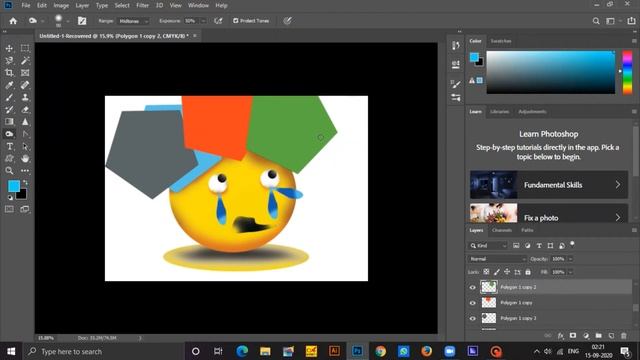This screenshot has height=360, width=640.
Task: Open the Fix a photo tutorial
Action: (x=549, y=213)
